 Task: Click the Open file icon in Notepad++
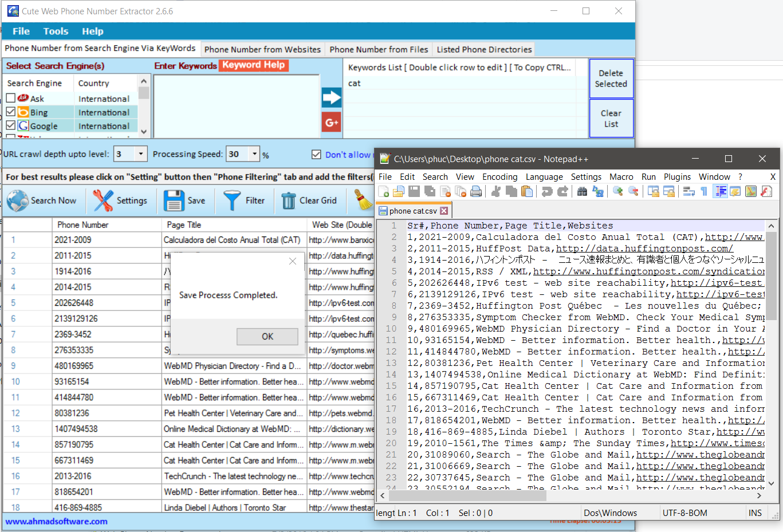(399, 191)
